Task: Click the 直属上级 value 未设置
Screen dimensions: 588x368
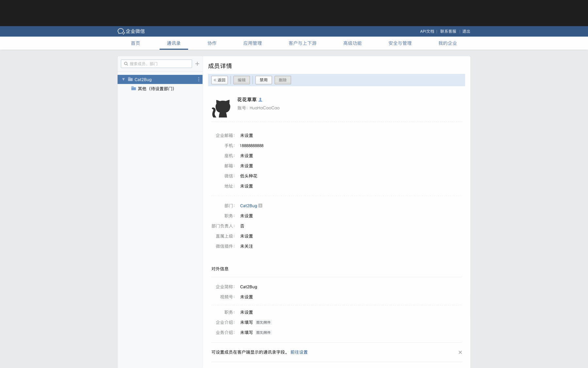Action: [x=247, y=236]
